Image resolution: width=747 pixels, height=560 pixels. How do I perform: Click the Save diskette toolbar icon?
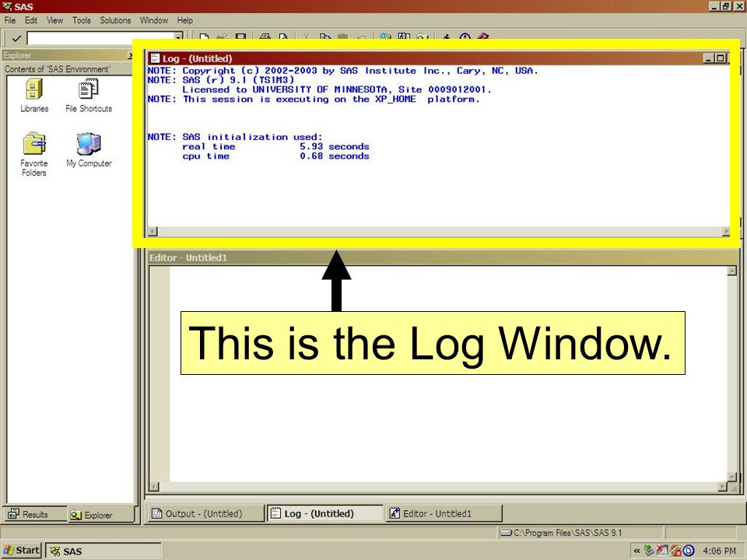pos(240,37)
